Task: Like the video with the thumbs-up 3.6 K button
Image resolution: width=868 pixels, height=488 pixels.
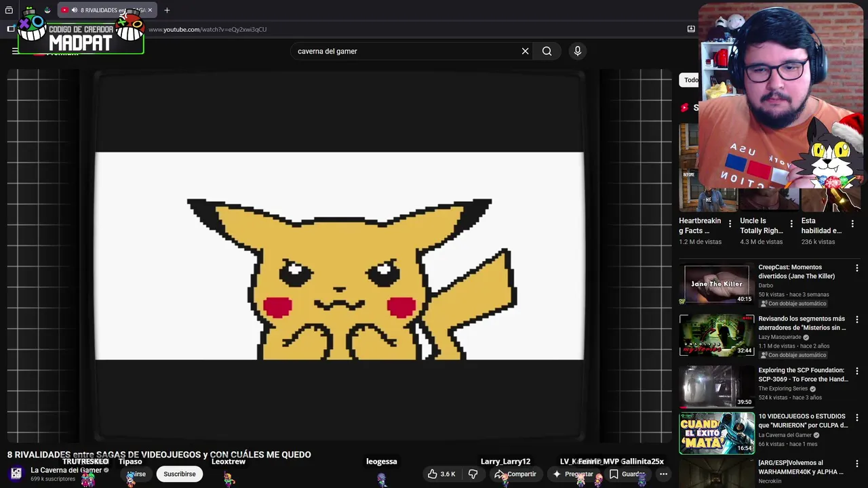Action: (441, 474)
